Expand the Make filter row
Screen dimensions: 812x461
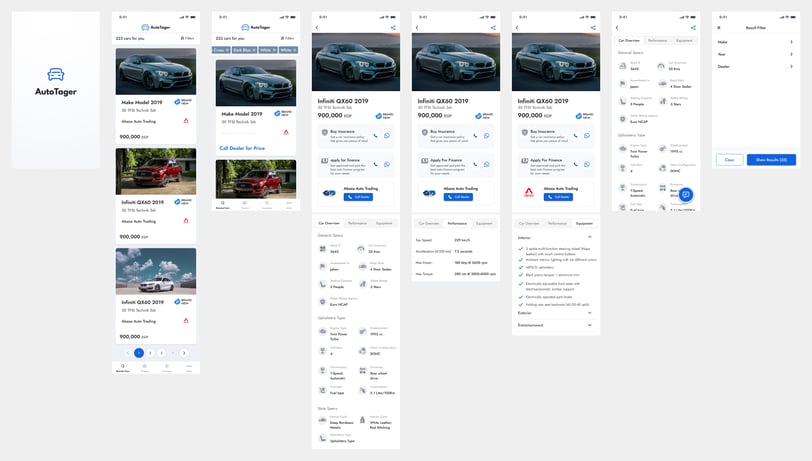(756, 42)
